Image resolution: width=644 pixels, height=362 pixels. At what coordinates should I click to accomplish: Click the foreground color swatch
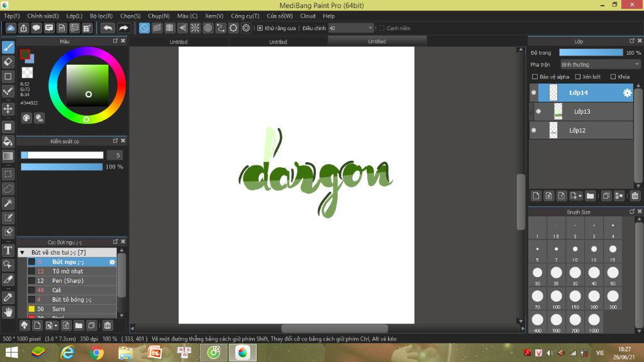click(x=25, y=55)
